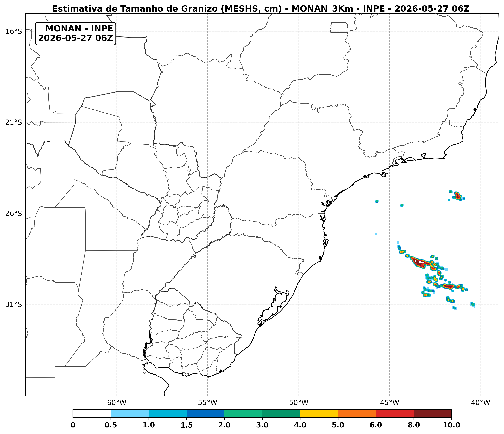Click the 31°S latitude axis label
The height and width of the screenshot is (434, 504).
pyautogui.click(x=14, y=304)
